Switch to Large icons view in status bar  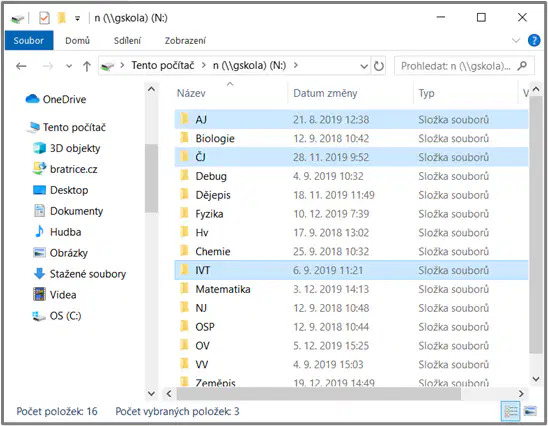click(x=530, y=411)
